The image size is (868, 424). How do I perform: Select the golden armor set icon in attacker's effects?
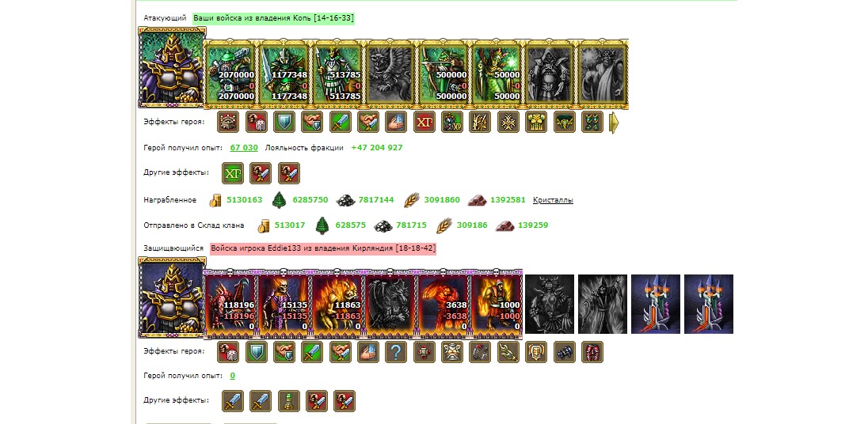[x=536, y=122]
